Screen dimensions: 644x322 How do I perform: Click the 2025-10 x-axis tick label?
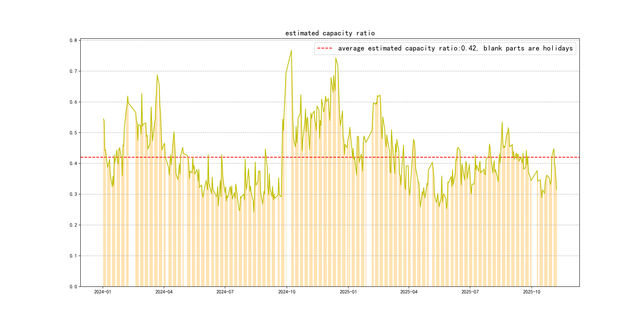[x=531, y=292]
